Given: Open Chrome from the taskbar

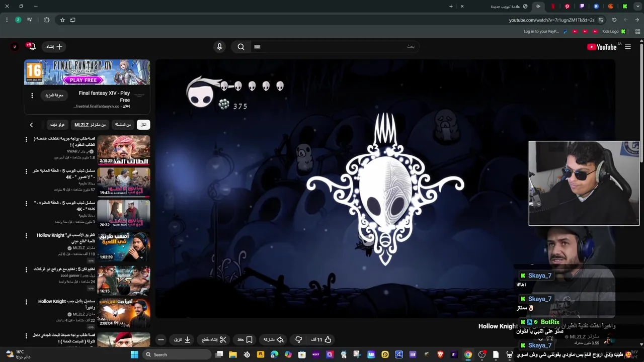Looking at the screenshot, I should [x=468, y=354].
